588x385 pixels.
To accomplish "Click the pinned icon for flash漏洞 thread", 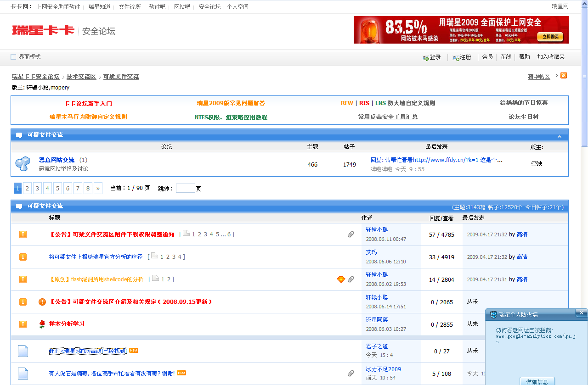I will point(23,279).
